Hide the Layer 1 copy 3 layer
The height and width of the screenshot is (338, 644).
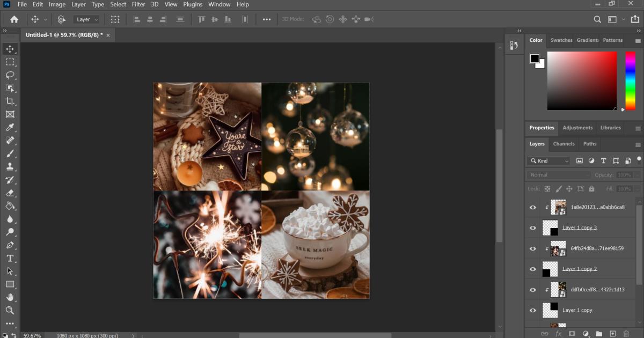point(533,228)
